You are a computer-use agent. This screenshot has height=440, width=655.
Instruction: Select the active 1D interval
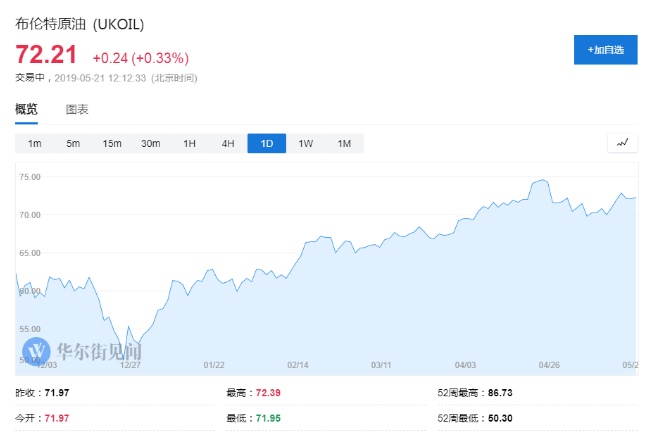(266, 144)
